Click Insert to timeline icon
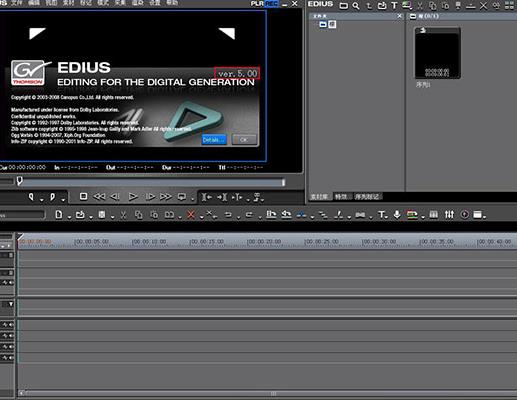 tap(271, 214)
